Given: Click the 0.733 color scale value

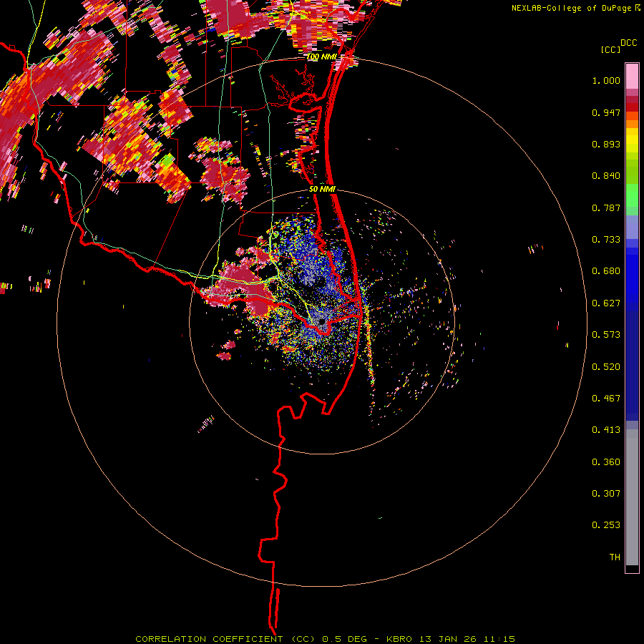Looking at the screenshot, I should coord(606,240).
